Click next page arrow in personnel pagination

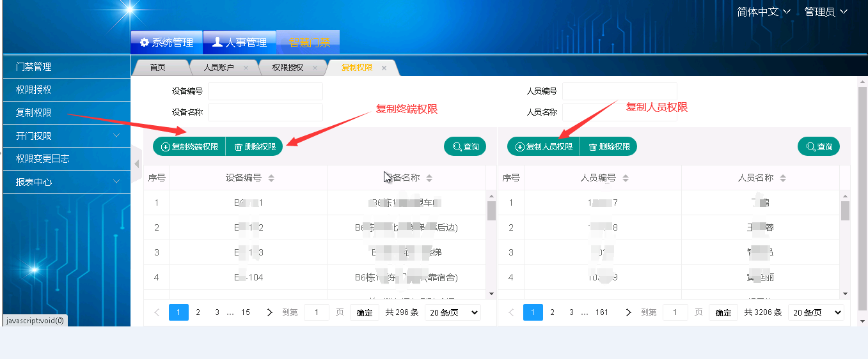pyautogui.click(x=628, y=312)
